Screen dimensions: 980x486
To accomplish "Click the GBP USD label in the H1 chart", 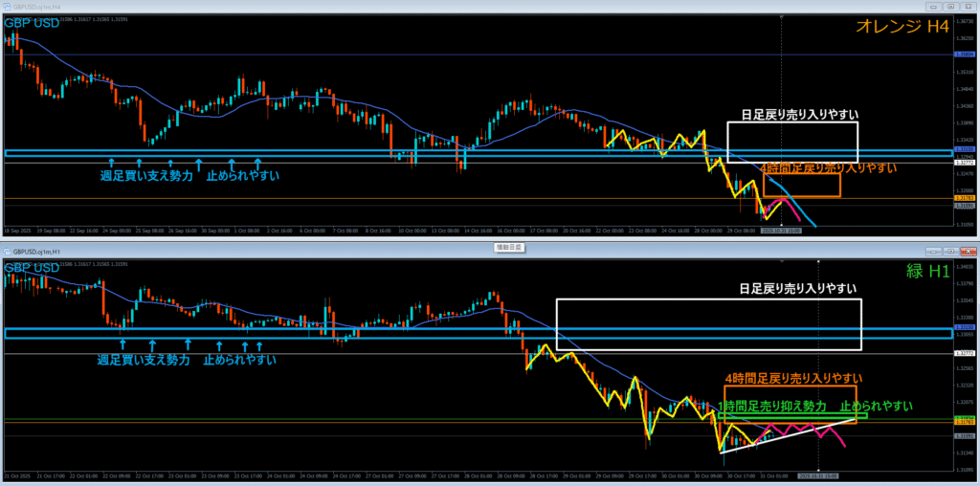I will [x=33, y=268].
